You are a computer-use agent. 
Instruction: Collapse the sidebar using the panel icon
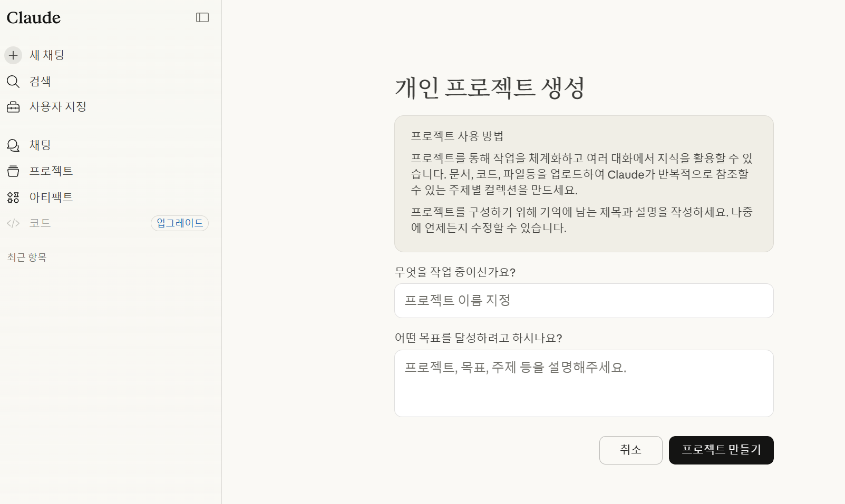pos(202,17)
